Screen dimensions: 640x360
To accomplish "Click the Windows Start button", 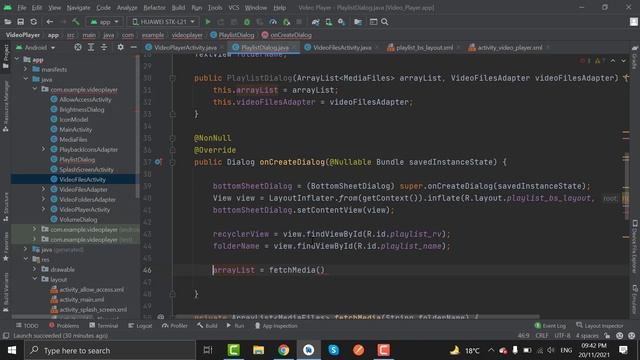I will coord(12,350).
